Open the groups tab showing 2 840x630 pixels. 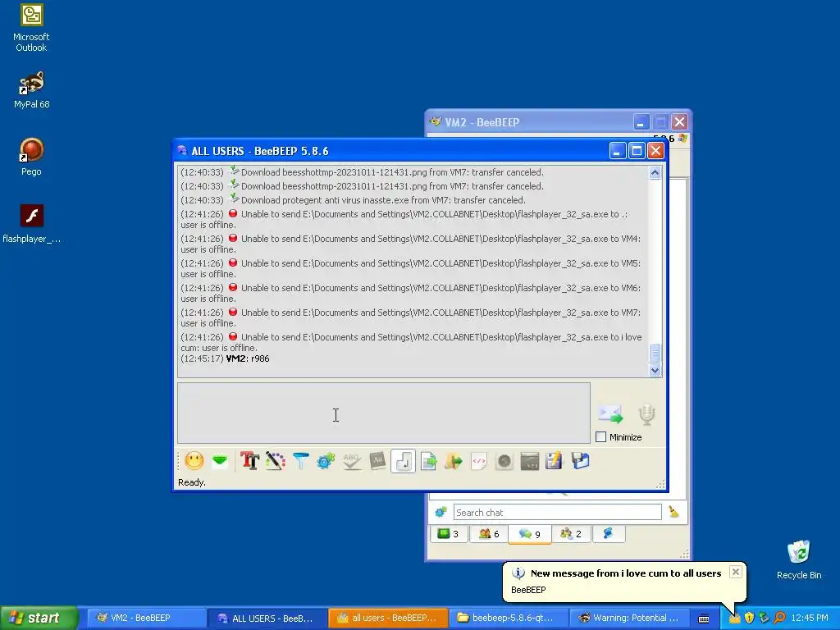[x=571, y=534]
